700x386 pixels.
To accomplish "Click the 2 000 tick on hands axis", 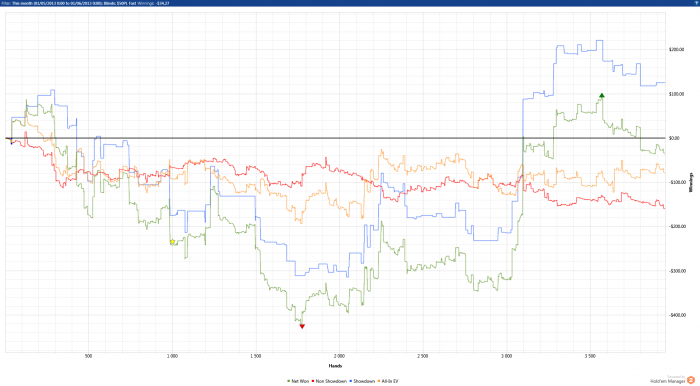I will click(x=339, y=356).
